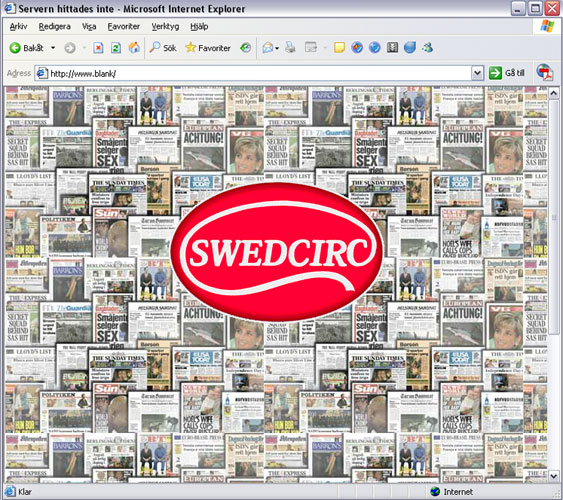The width and height of the screenshot is (563, 500).
Task: Open the Verktyg menu
Action: coord(165,27)
